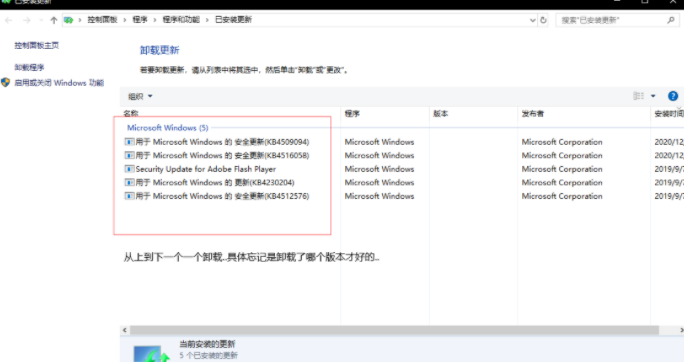684x362 pixels.
Task: Open 控制面板主页 link
Action: pyautogui.click(x=37, y=45)
